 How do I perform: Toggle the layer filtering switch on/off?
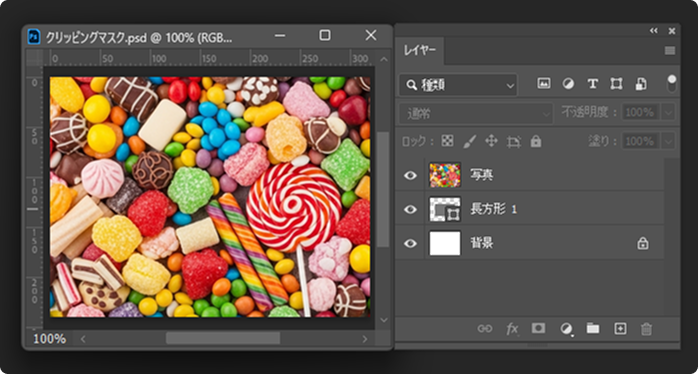(x=671, y=83)
